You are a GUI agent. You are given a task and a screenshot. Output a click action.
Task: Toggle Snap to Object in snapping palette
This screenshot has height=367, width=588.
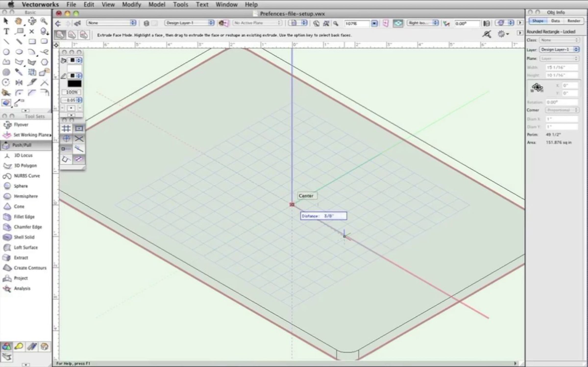[79, 128]
